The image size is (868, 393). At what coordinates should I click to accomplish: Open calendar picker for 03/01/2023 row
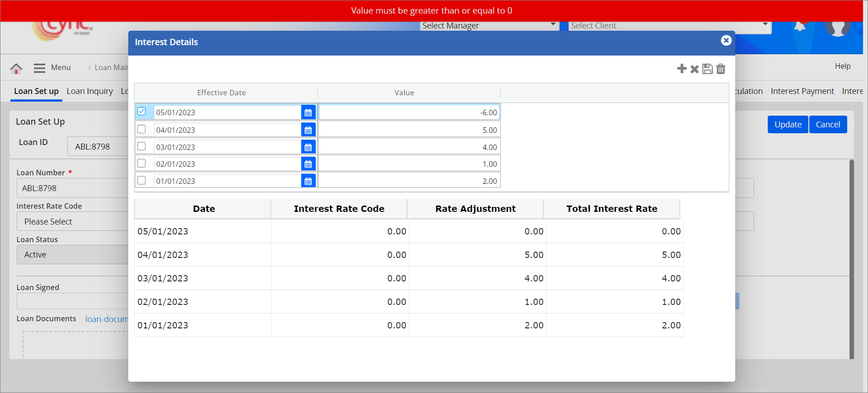308,147
